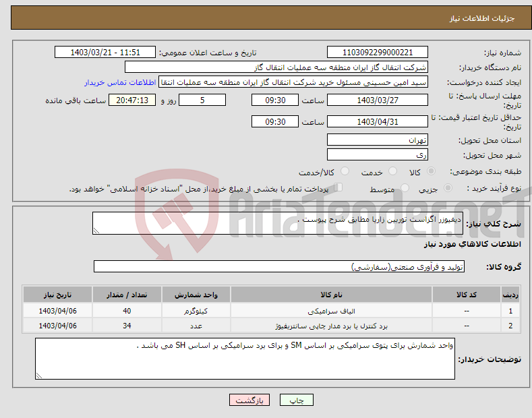Click the شرح کلی نیاز description textarea
532x418 pixels.
[278, 223]
